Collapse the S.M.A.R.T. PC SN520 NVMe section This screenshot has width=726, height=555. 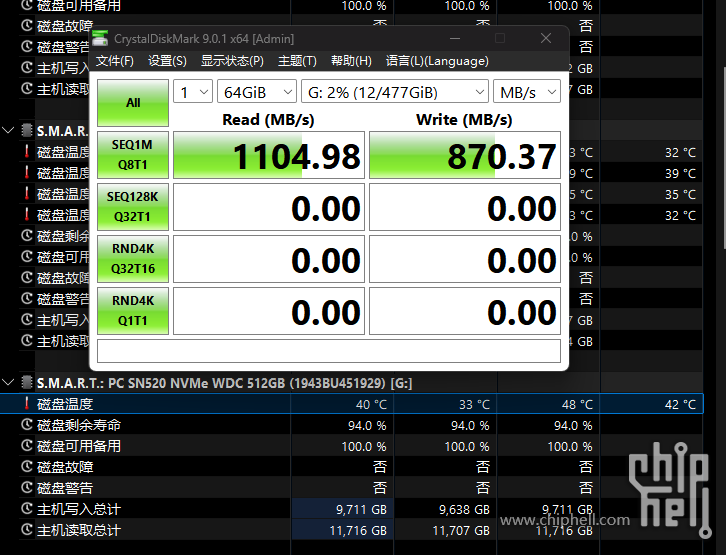[9, 383]
